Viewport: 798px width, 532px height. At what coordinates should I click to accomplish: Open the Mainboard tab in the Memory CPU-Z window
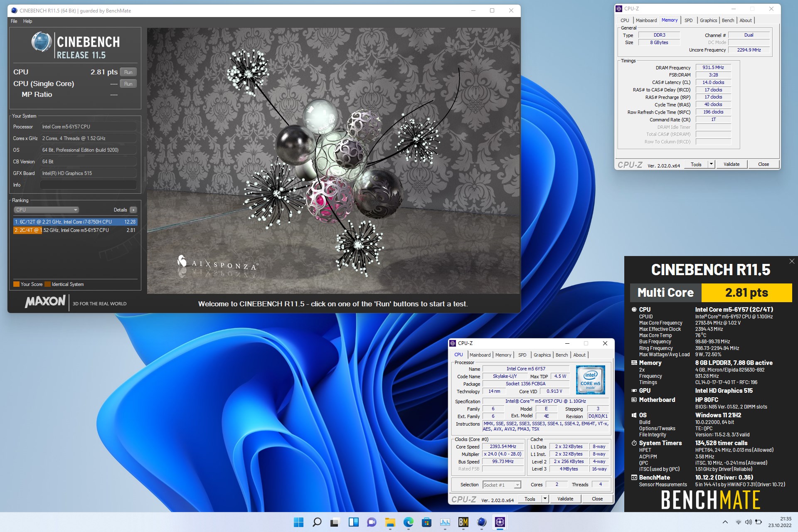click(646, 20)
